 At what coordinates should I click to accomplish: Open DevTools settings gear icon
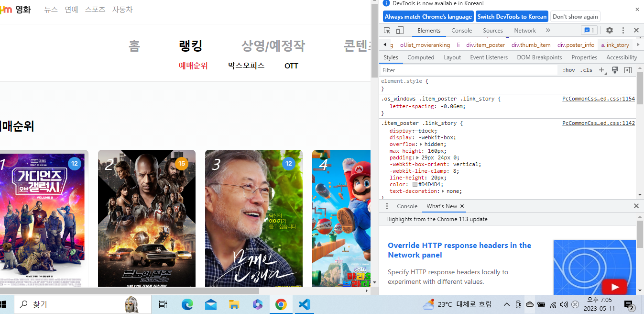tap(610, 30)
